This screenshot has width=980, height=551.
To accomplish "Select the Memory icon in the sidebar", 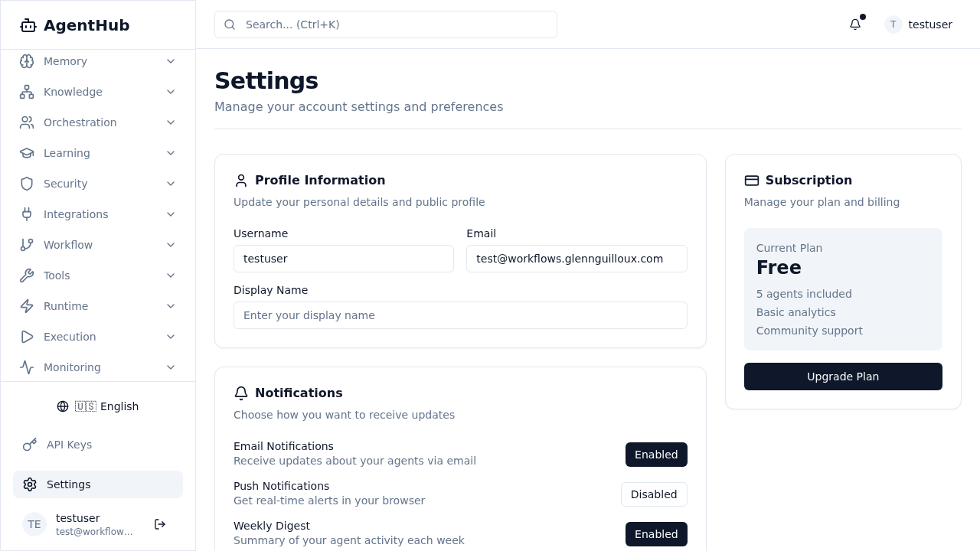I will pyautogui.click(x=27, y=61).
